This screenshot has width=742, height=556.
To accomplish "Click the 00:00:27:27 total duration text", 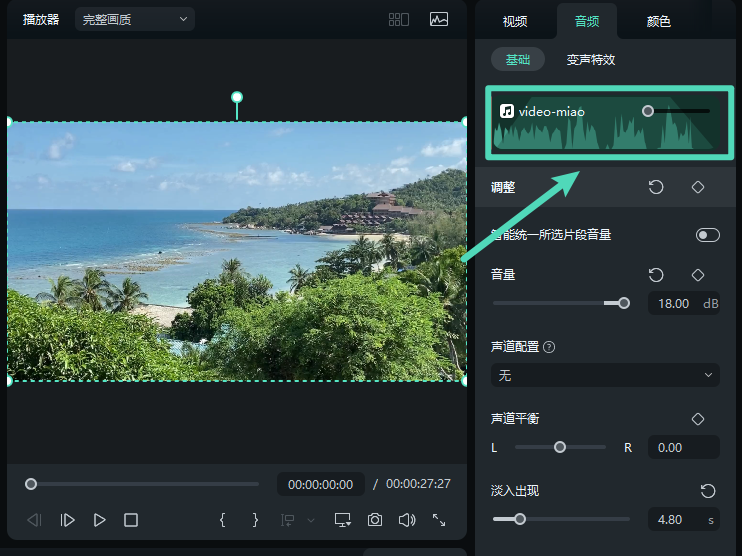I will (x=418, y=484).
